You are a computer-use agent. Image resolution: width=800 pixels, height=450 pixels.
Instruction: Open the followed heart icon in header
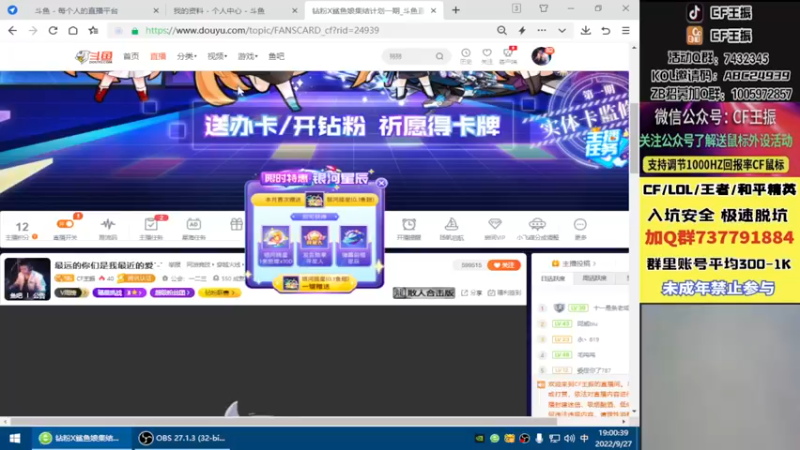tap(487, 56)
